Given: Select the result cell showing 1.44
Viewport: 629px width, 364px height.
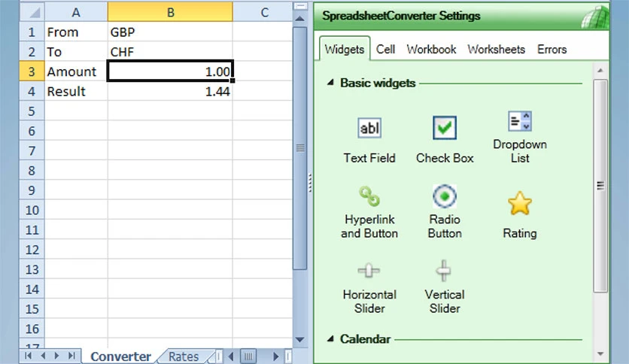Looking at the screenshot, I should (x=170, y=92).
